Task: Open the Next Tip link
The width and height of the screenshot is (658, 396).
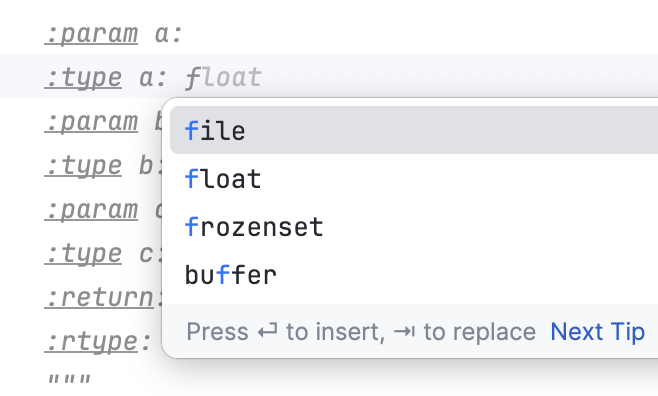Action: [x=597, y=332]
